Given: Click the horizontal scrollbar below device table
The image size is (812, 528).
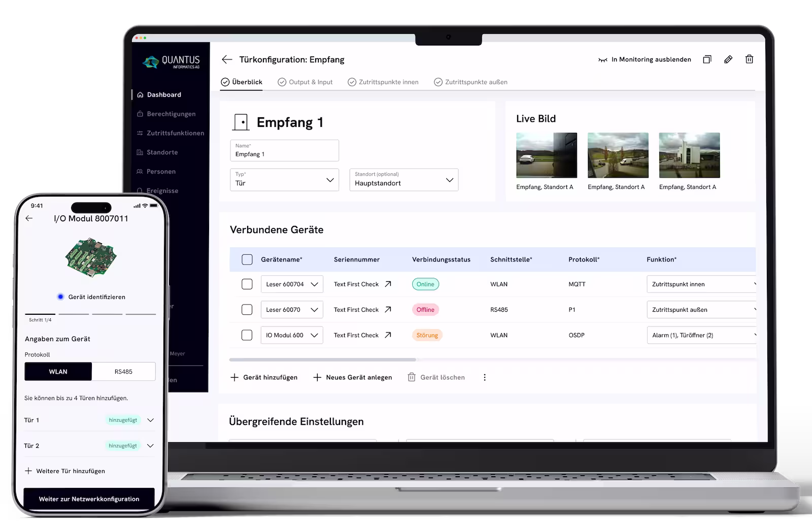Looking at the screenshot, I should point(322,359).
